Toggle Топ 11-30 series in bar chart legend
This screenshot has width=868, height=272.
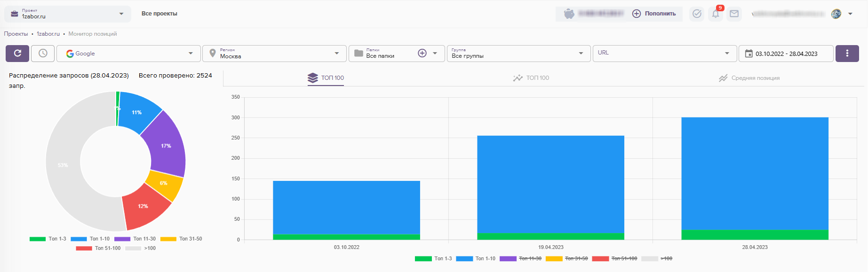coord(520,259)
